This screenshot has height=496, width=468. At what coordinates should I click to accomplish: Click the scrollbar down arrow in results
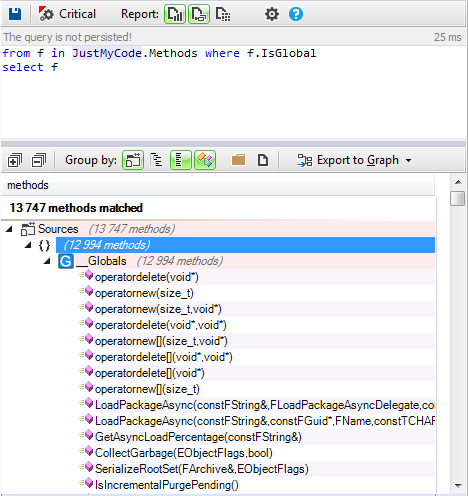click(458, 486)
